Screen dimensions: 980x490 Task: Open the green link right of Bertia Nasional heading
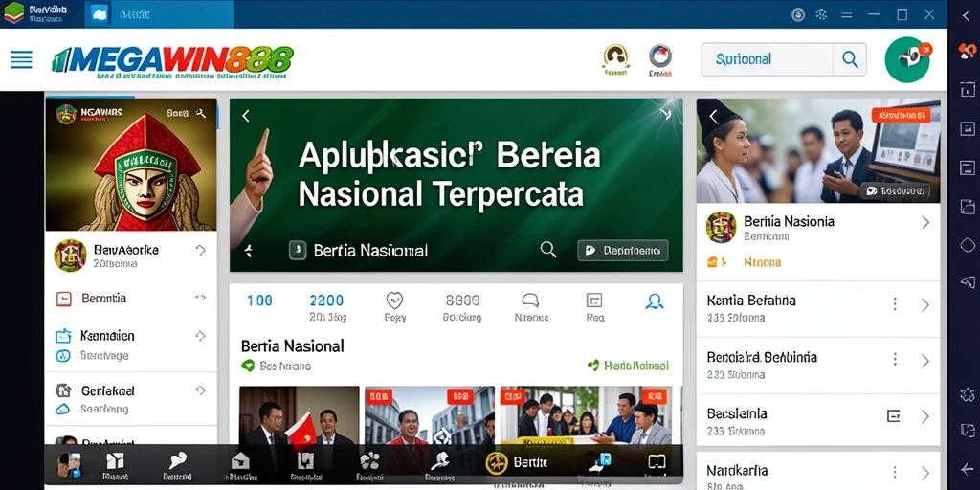(x=628, y=365)
